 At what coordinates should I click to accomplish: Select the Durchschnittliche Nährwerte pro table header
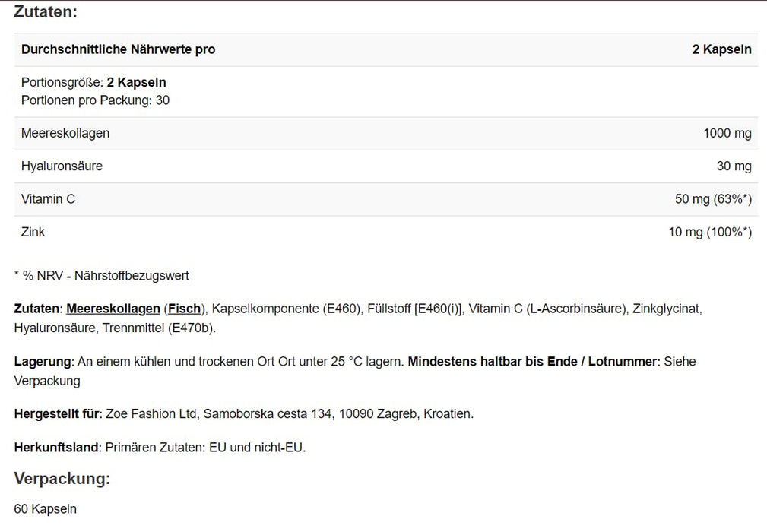click(x=118, y=49)
